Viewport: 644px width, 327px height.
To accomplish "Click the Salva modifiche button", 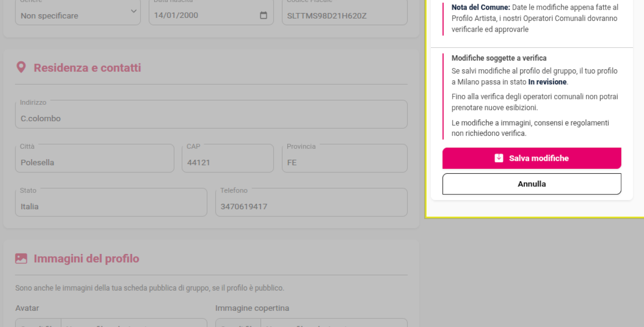I will (x=532, y=158).
